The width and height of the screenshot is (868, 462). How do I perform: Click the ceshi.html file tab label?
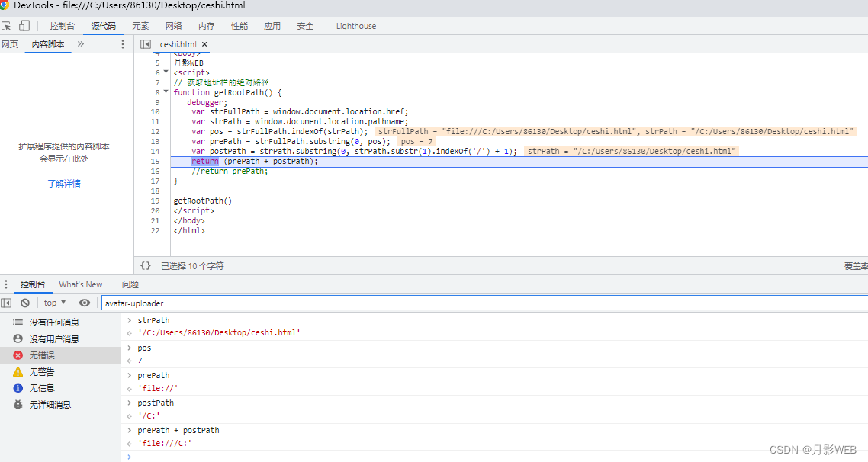[178, 44]
